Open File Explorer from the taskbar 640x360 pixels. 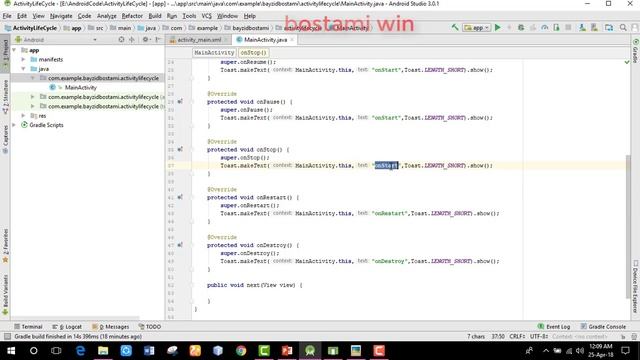(103, 351)
